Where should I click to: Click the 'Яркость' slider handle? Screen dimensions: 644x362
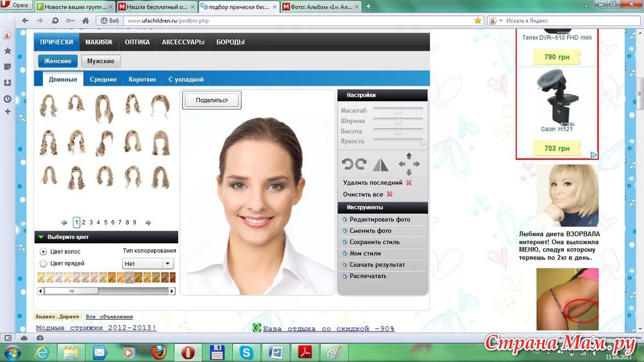click(x=422, y=141)
